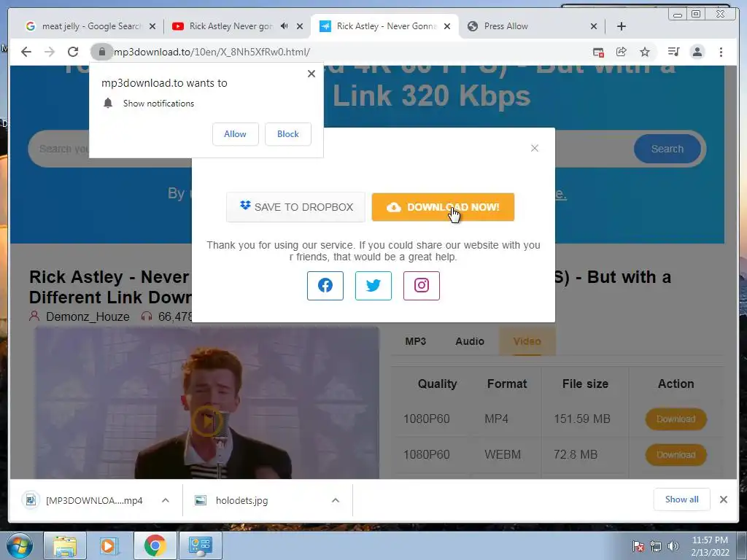The image size is (747, 560).
Task: Show all downloads
Action: pyautogui.click(x=682, y=499)
